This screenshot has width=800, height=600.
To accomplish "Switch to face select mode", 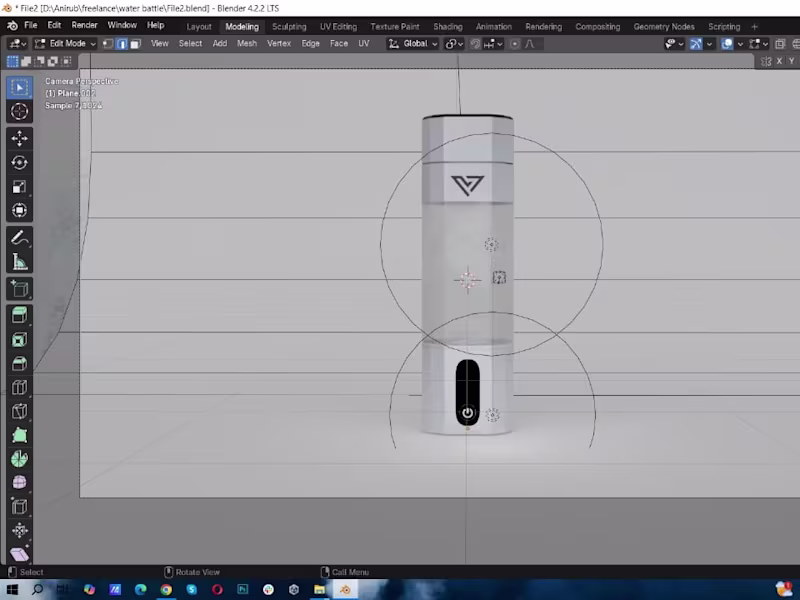I will coord(137,43).
